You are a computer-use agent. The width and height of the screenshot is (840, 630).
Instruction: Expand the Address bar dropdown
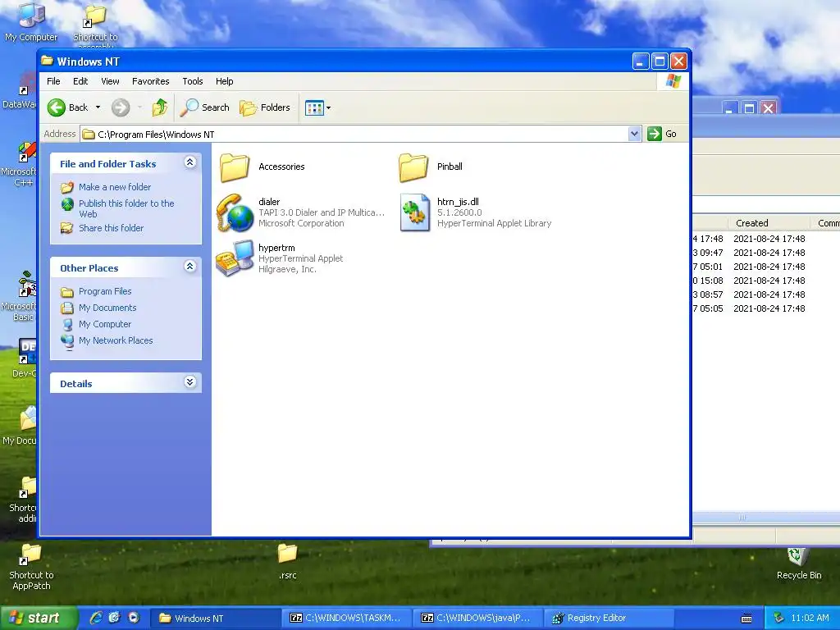pos(634,134)
